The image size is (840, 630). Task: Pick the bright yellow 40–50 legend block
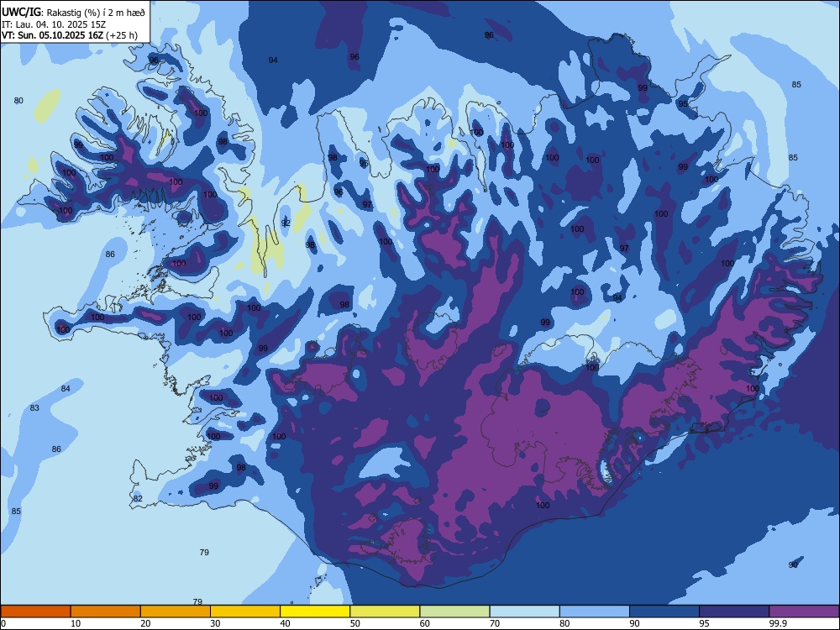pos(315,612)
